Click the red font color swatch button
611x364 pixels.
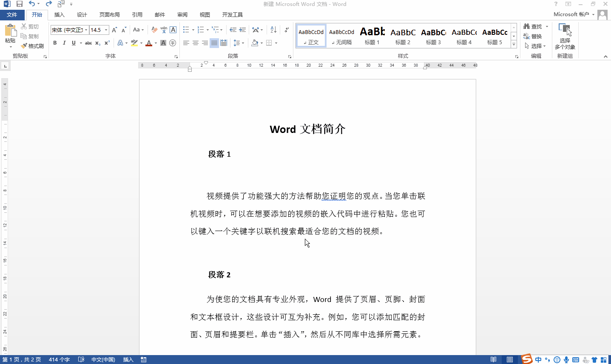coord(149,43)
